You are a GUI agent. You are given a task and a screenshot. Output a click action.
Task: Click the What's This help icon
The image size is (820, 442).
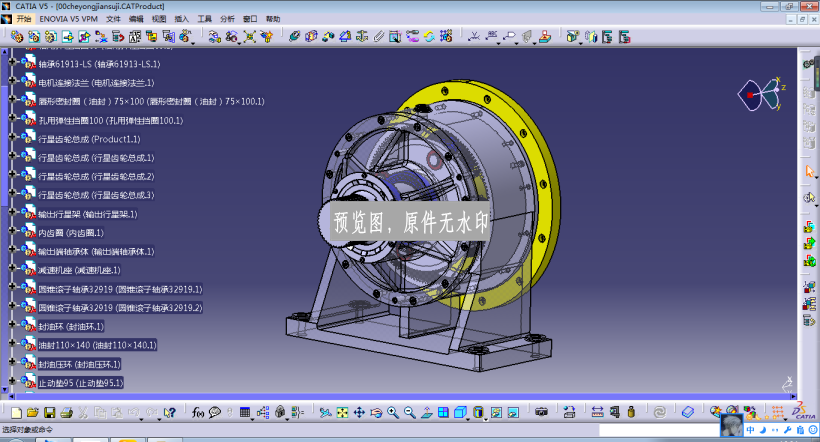pos(169,413)
